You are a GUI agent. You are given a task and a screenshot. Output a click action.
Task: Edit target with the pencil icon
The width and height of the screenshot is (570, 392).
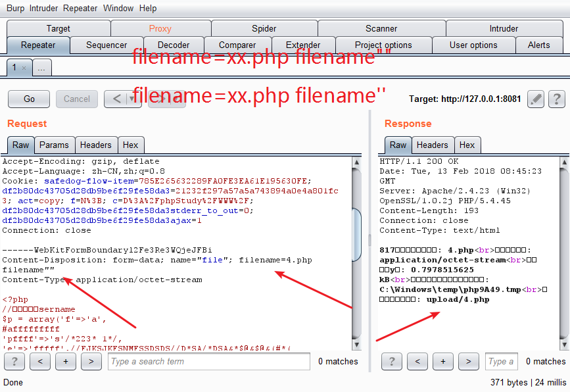click(x=536, y=99)
